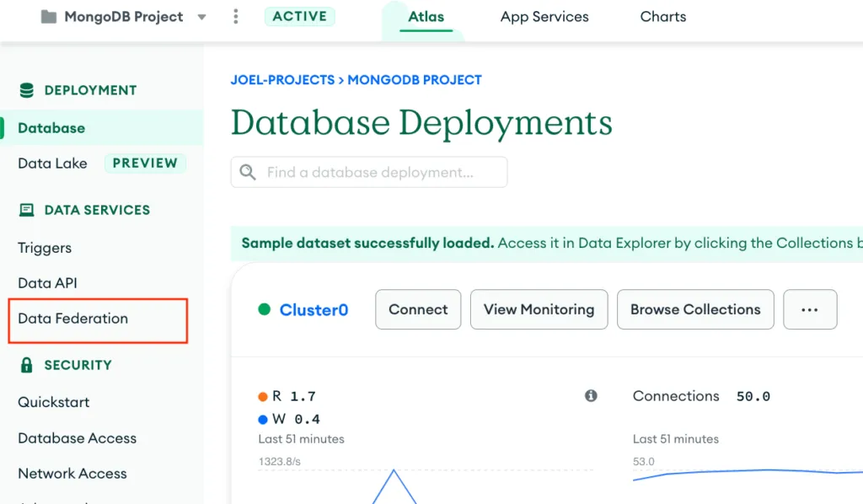Viewport: 863px width, 504px height.
Task: Click Browse Collections
Action: click(x=694, y=309)
